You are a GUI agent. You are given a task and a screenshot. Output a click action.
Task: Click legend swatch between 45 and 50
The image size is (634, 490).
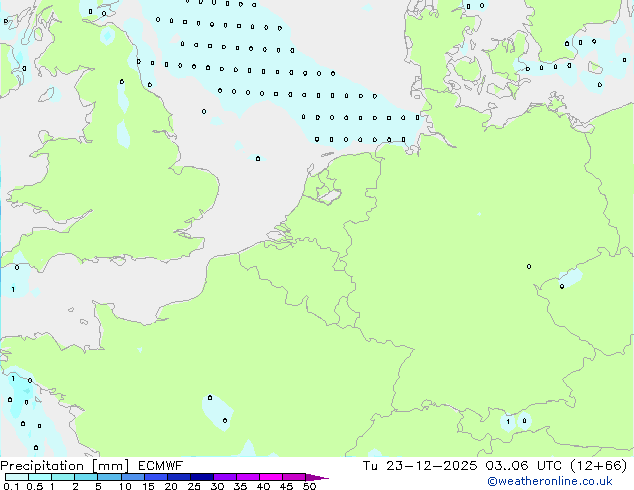click(x=294, y=477)
